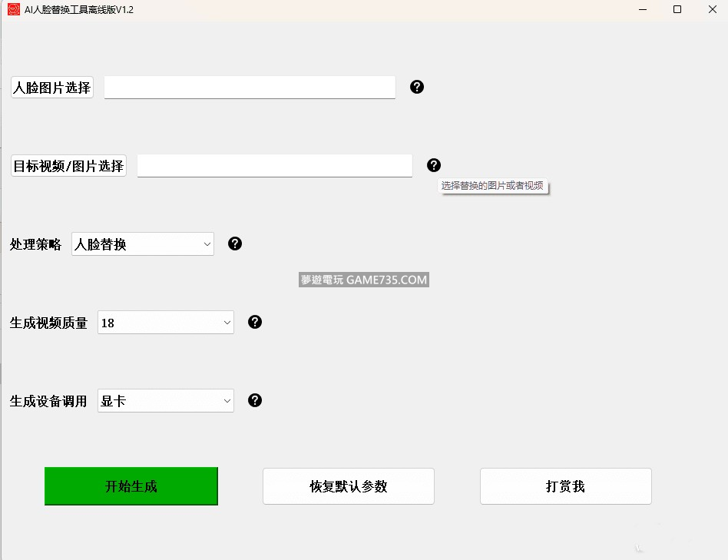Open help icon next to 生成视频质量 dropdown
The width and height of the screenshot is (728, 560).
(255, 322)
